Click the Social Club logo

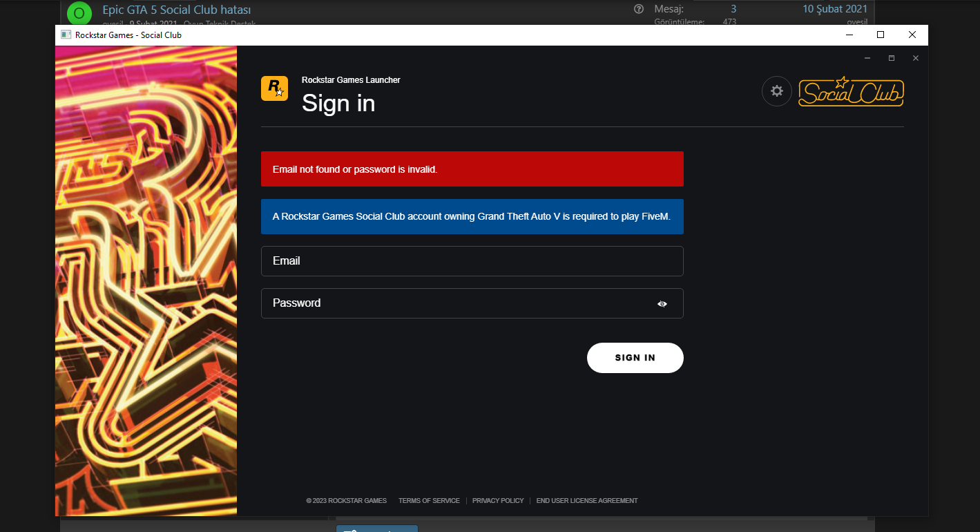[x=851, y=92]
